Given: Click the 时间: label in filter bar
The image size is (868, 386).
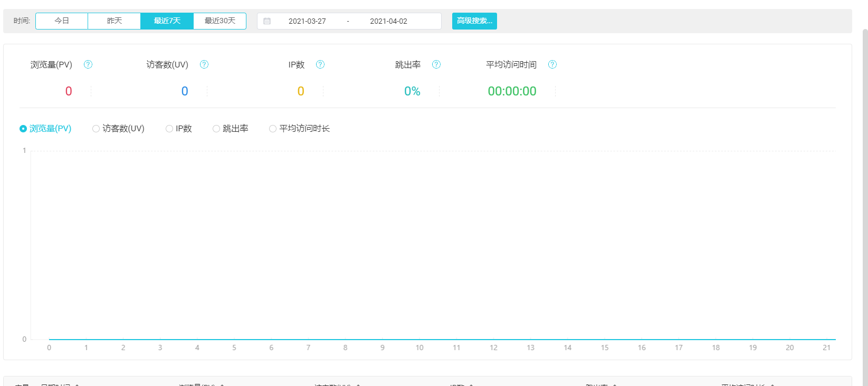Looking at the screenshot, I should (22, 21).
